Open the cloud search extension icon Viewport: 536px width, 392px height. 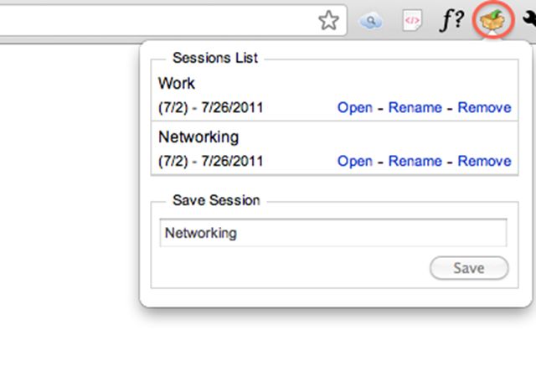click(x=370, y=21)
